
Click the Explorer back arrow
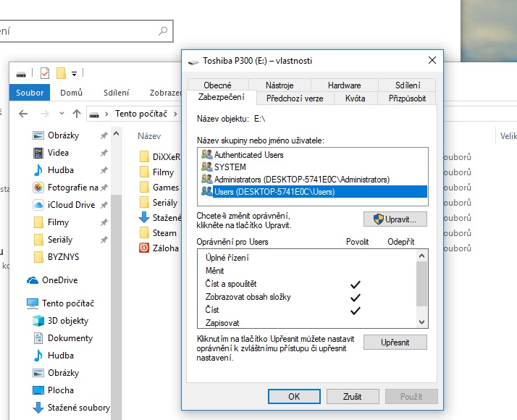(23, 114)
